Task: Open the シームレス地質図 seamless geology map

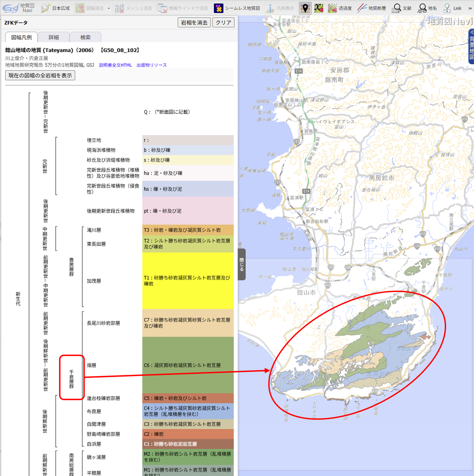Action: (237, 8)
